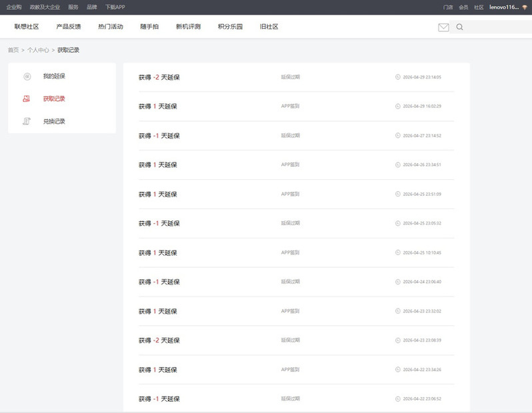The width and height of the screenshot is (532, 413).
Task: Open the 新机评测 navigation tab
Action: tap(188, 27)
